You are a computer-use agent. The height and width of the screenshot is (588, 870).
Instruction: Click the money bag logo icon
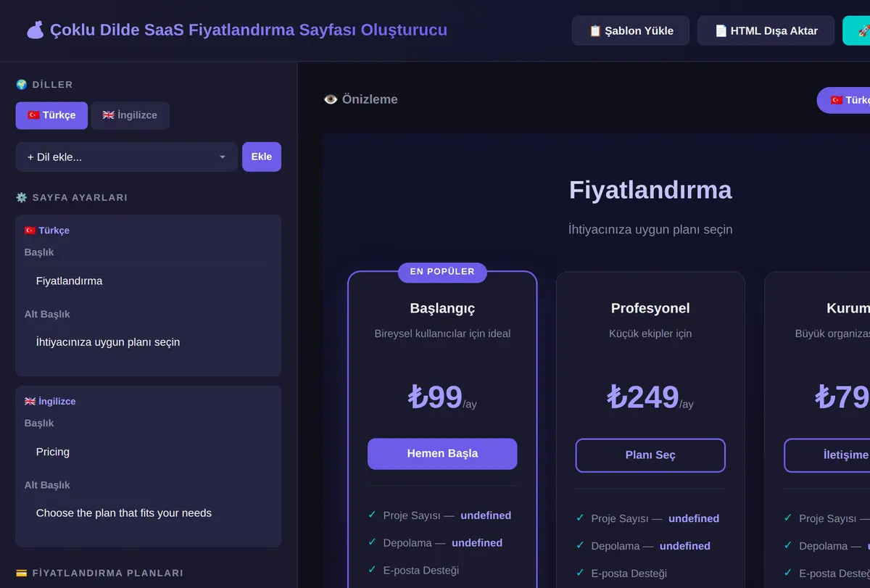36,30
